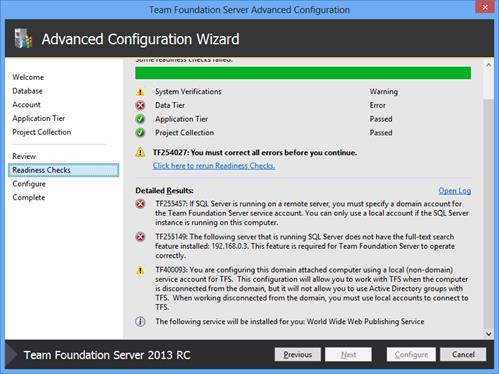Select the Readiness Checks step

click(63, 170)
